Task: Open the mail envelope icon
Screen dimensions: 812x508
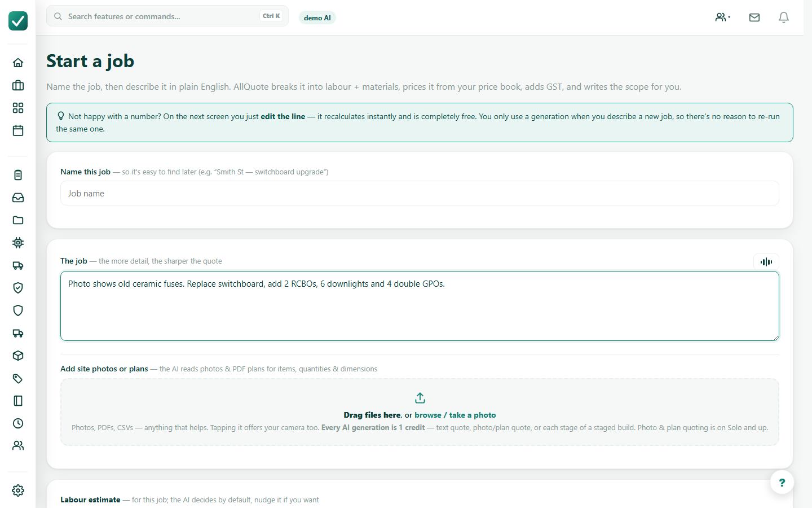Action: [x=754, y=17]
